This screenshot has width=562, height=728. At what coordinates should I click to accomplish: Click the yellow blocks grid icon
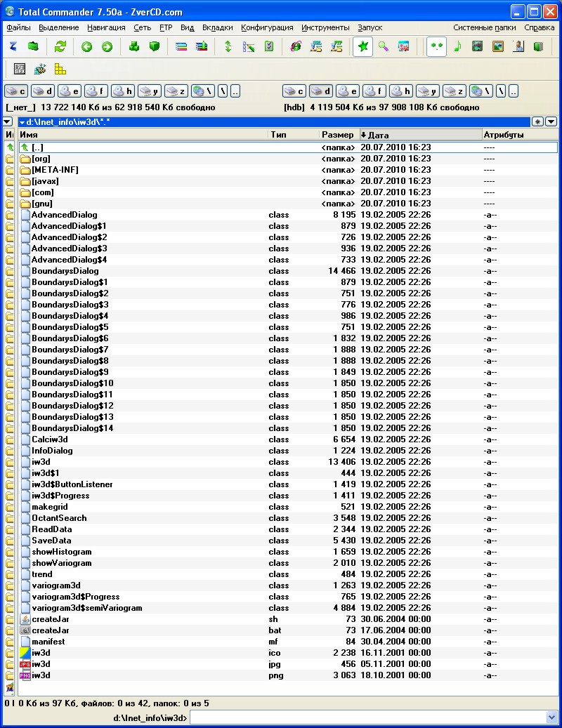point(60,70)
